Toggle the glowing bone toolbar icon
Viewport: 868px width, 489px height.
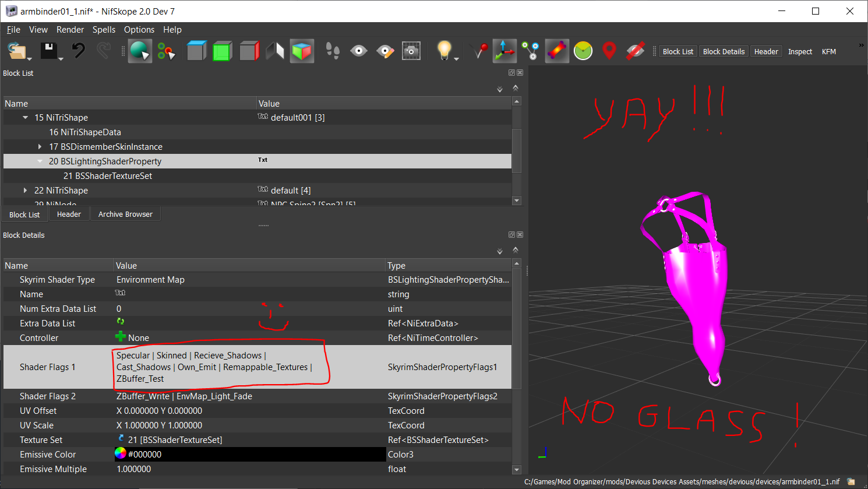pyautogui.click(x=557, y=51)
